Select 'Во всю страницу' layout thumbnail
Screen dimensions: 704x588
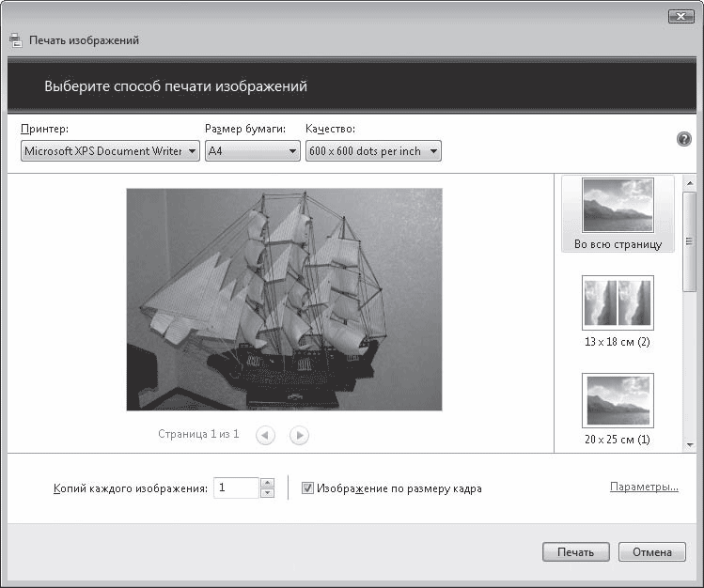click(x=618, y=215)
